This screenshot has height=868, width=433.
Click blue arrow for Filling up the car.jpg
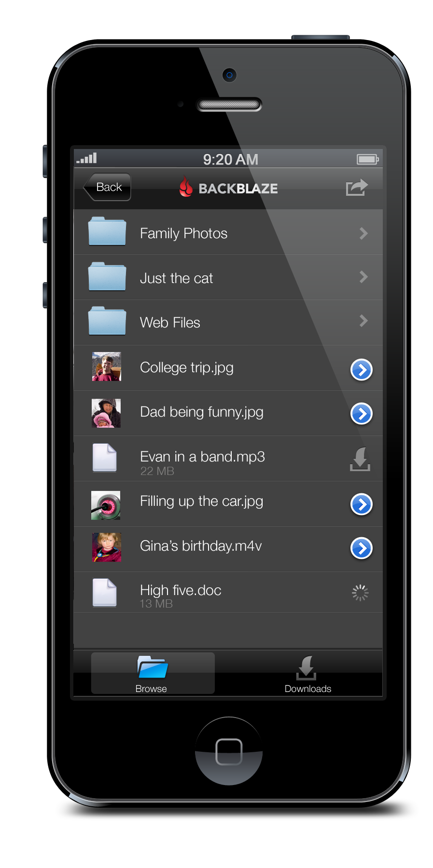tap(361, 504)
